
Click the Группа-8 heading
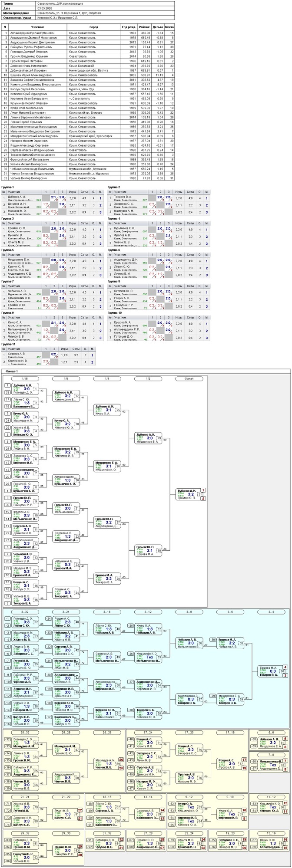[x=114, y=281]
